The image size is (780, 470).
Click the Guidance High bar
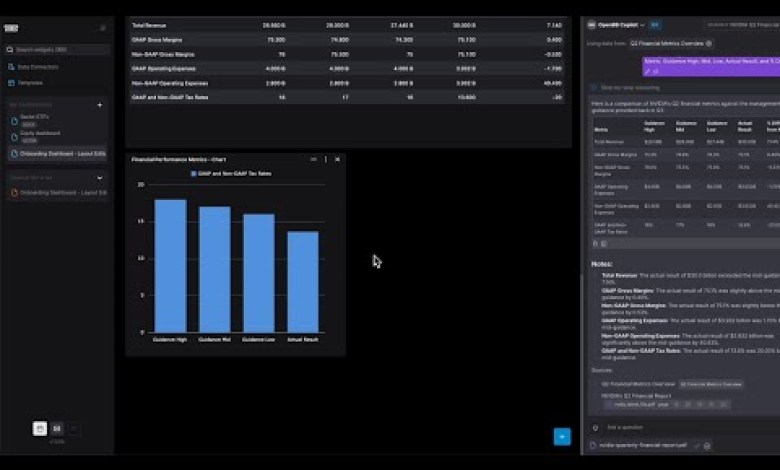(171, 266)
